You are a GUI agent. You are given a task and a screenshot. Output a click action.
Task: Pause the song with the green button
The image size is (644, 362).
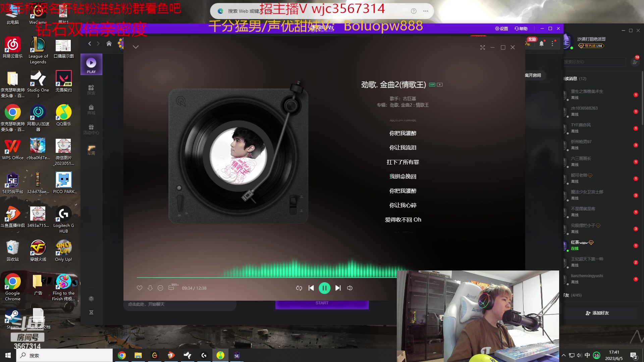pyautogui.click(x=324, y=288)
